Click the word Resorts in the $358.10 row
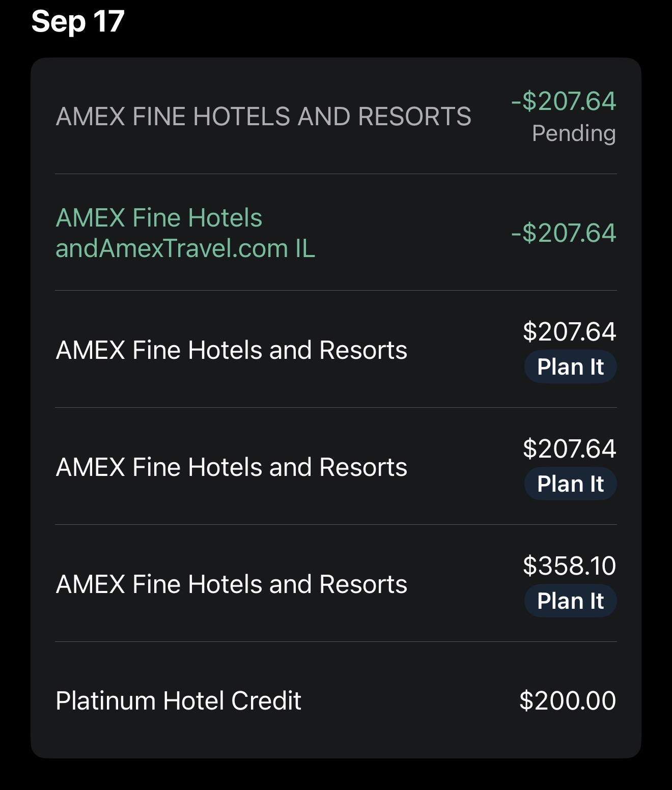This screenshot has width=672, height=790. pyautogui.click(x=363, y=584)
